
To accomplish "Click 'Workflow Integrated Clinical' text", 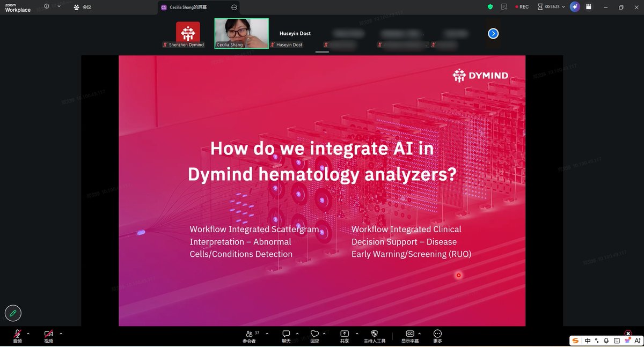I will click(x=406, y=229).
